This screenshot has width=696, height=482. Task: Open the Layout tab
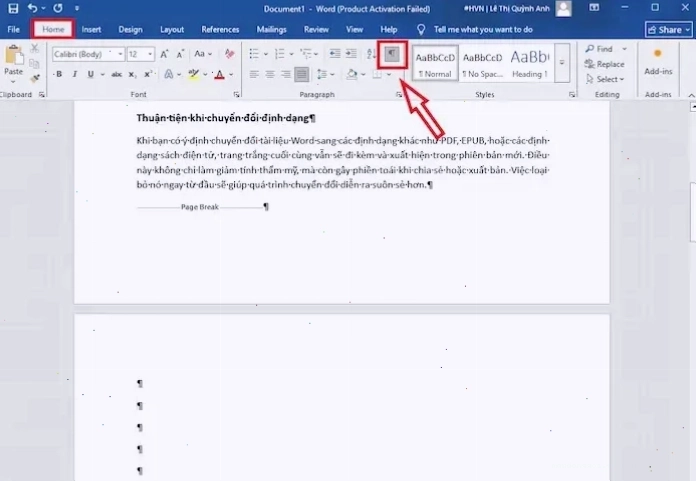tap(172, 29)
